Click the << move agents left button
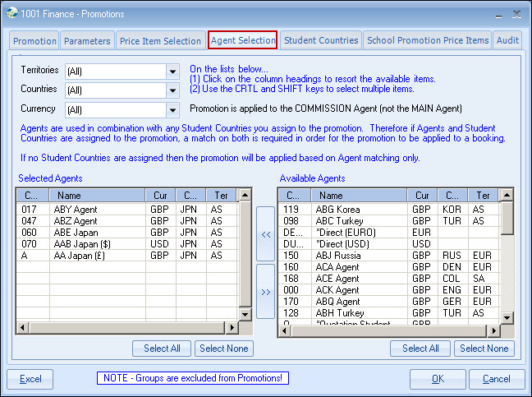Screen dimensions: 532x397 pyautogui.click(x=266, y=233)
